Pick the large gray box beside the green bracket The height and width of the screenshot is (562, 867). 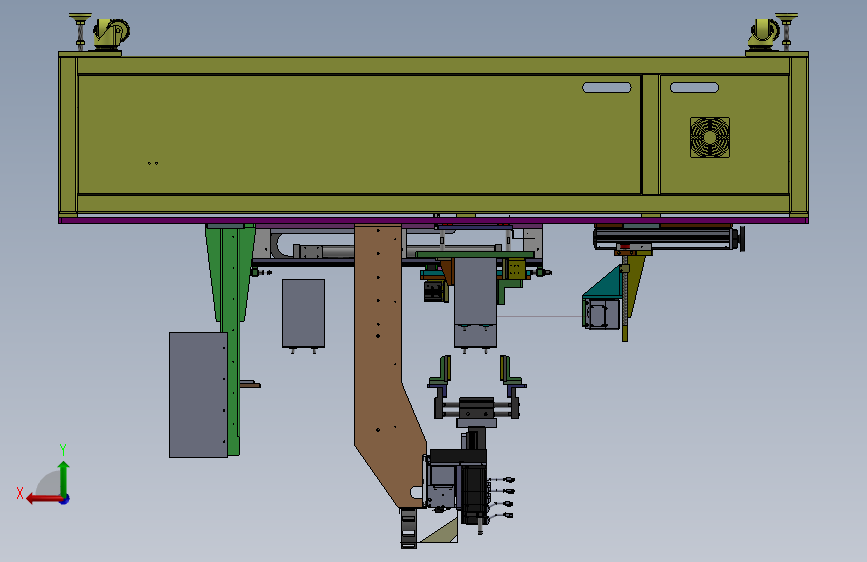pyautogui.click(x=198, y=395)
